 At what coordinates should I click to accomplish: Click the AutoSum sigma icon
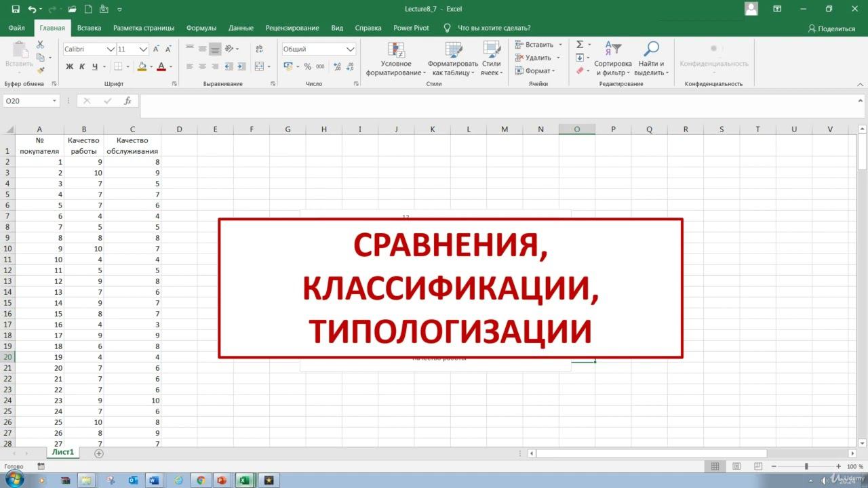tap(580, 45)
